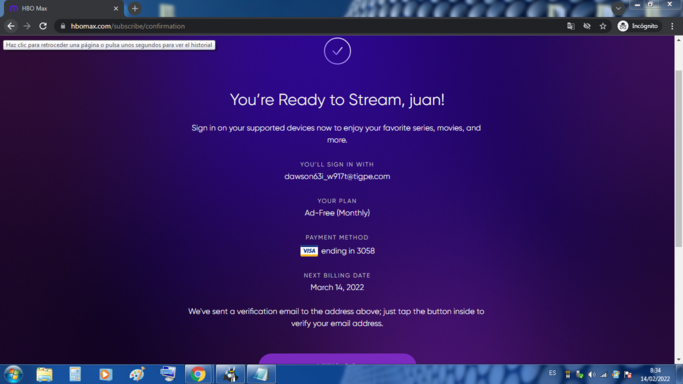The height and width of the screenshot is (384, 683).
Task: Click the purple button at page bottom
Action: [337, 359]
